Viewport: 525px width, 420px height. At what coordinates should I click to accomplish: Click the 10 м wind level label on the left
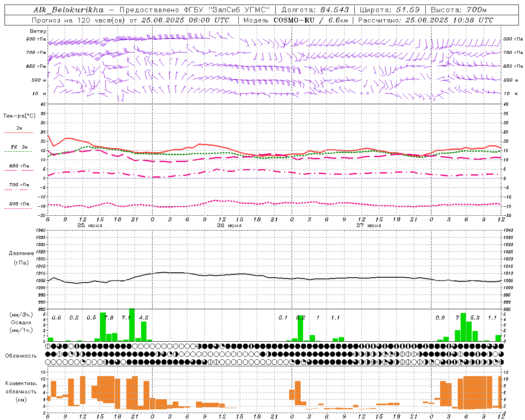(39, 94)
